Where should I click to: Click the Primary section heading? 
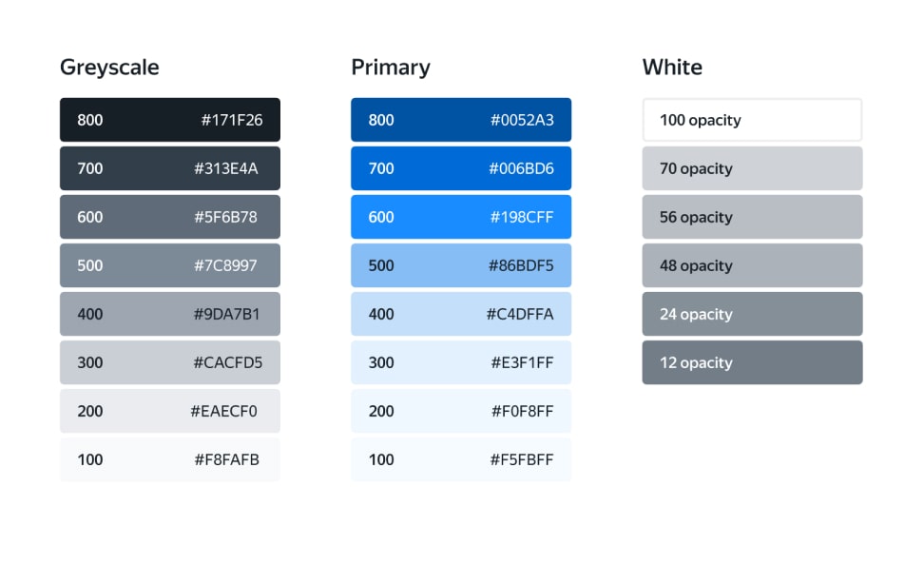391,68
